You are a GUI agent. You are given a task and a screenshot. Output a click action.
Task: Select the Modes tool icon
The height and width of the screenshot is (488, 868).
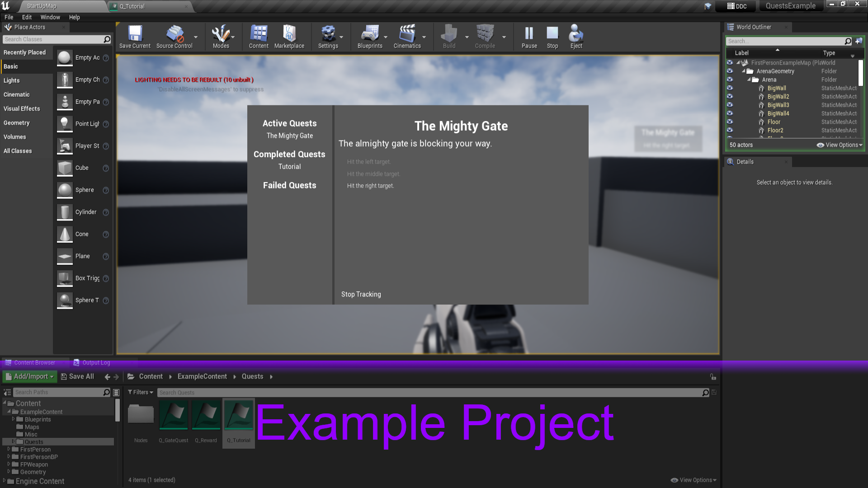pos(221,36)
